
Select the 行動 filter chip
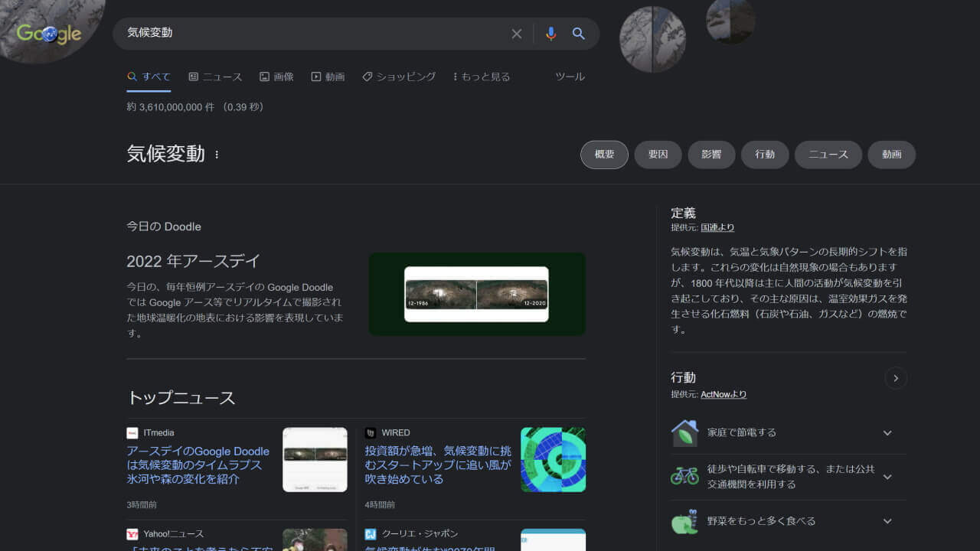coord(765,155)
